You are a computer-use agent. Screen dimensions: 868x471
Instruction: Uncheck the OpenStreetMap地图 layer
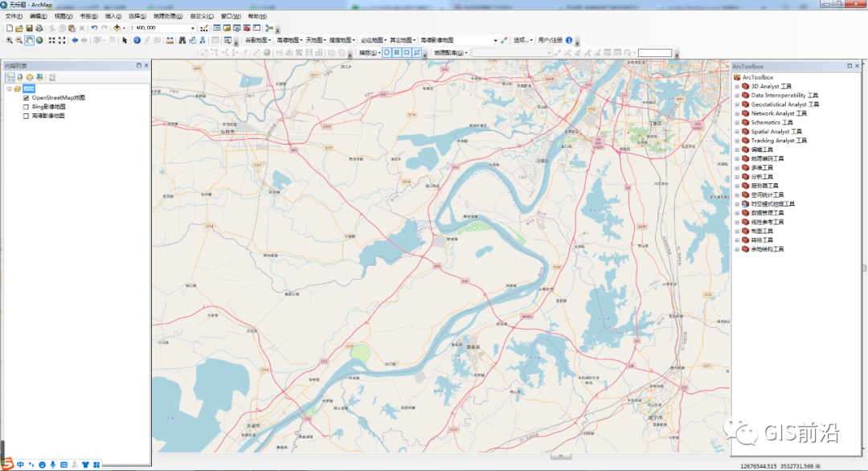pos(26,97)
